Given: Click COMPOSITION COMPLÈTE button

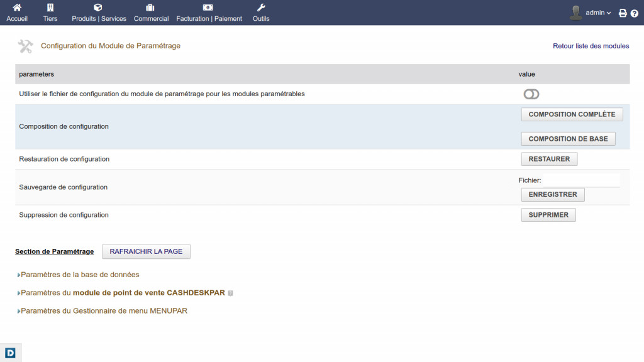Looking at the screenshot, I should (x=572, y=114).
